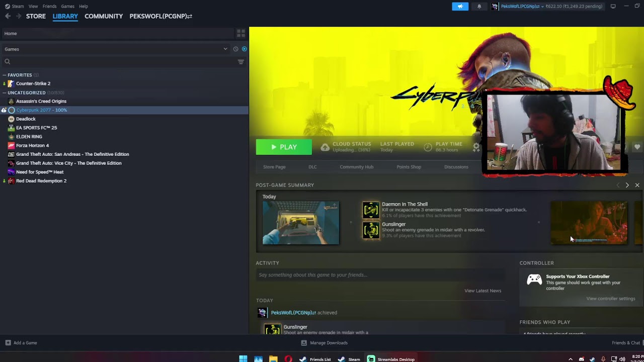Screen dimensions: 644x362
Task: Open the advanced filters icon beside search
Action: [241, 62]
